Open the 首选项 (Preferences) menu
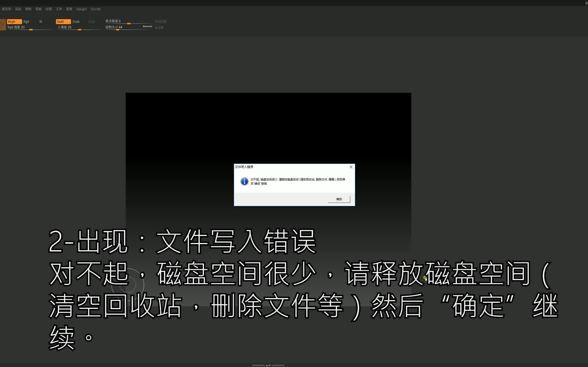This screenshot has height=367, width=588. coord(6,9)
